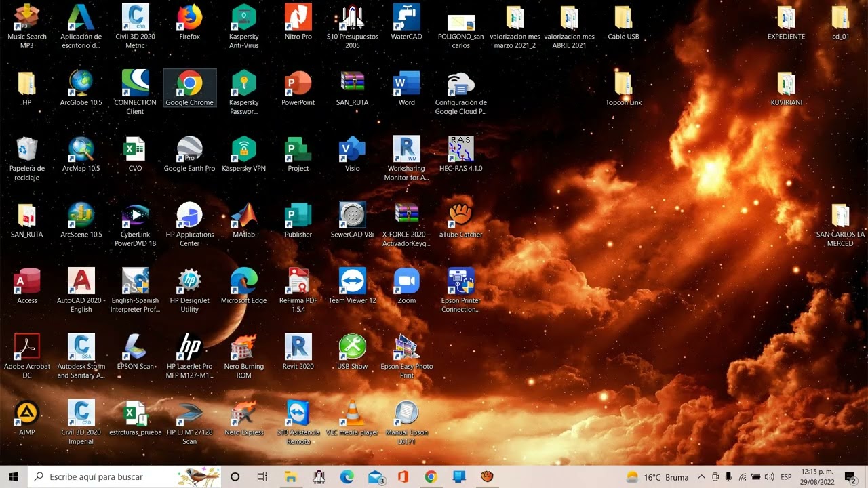Click the taskbar search box
The width and height of the screenshot is (868, 488).
(125, 476)
